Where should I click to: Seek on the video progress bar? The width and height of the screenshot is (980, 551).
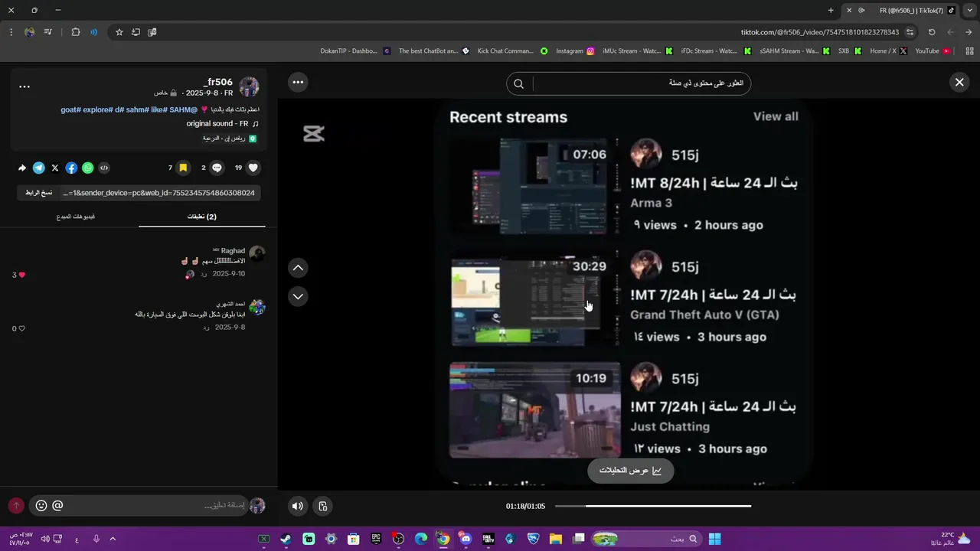point(652,506)
